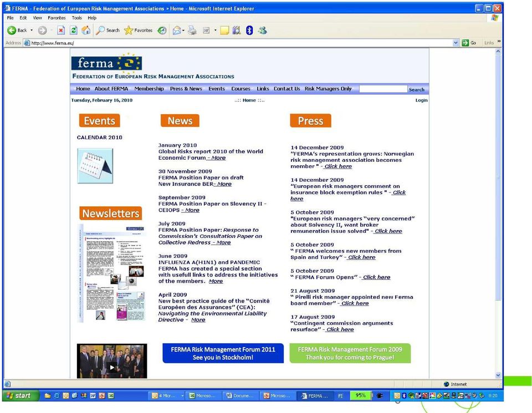Click the site Search button
The width and height of the screenshot is (532, 413).
click(417, 90)
